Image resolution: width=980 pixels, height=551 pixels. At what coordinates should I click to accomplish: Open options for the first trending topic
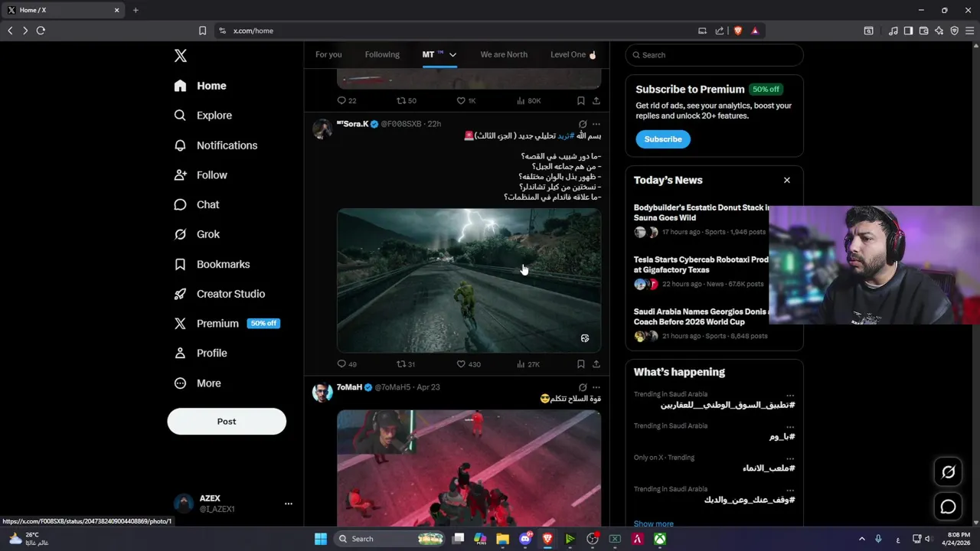[790, 395]
